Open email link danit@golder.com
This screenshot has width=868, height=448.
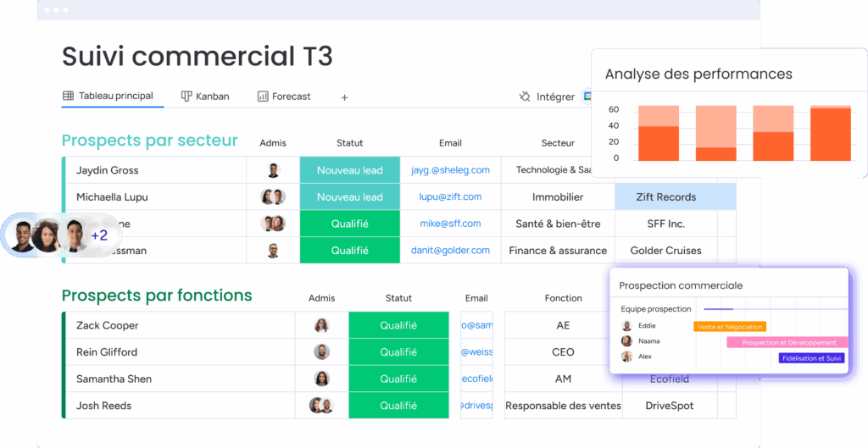click(x=450, y=251)
